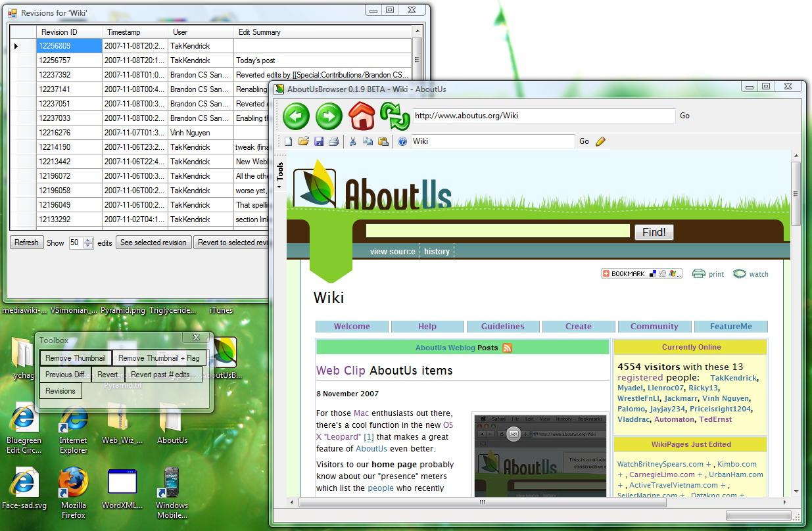Open the red Home page icon
This screenshot has height=531, width=812.
click(362, 116)
